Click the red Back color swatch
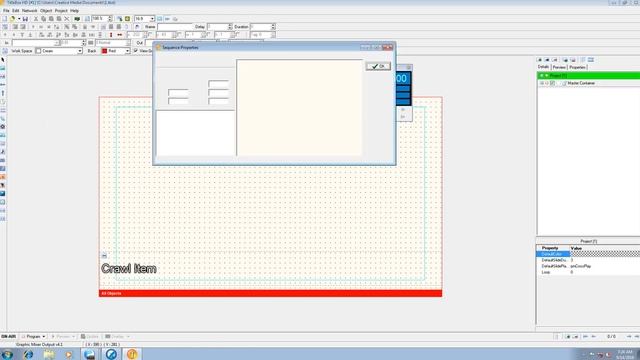Viewport: 640px width, 360px height. pos(104,51)
